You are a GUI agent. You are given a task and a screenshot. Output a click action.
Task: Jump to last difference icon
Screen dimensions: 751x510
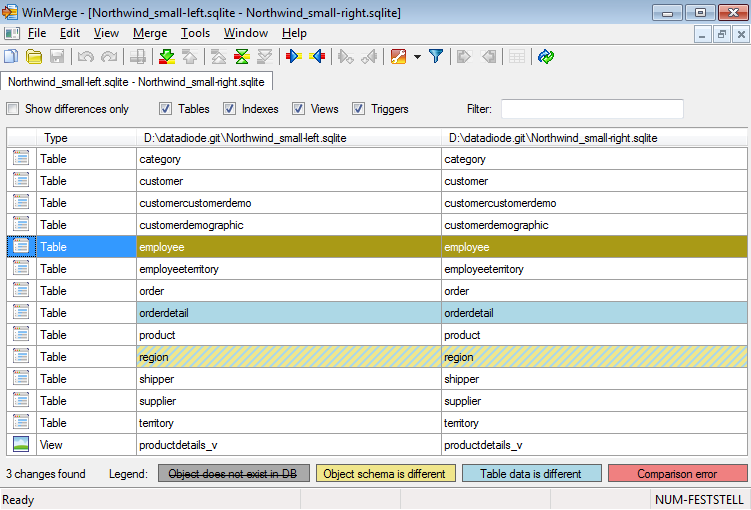coord(265,57)
